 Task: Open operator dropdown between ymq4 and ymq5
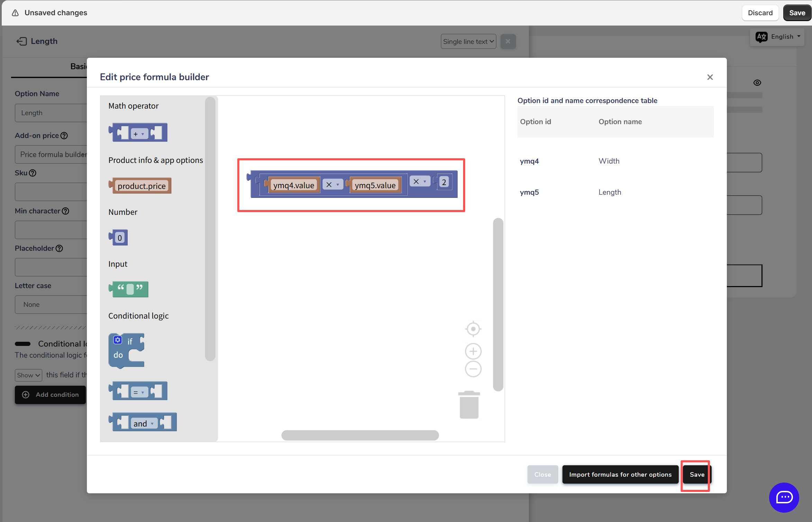333,184
